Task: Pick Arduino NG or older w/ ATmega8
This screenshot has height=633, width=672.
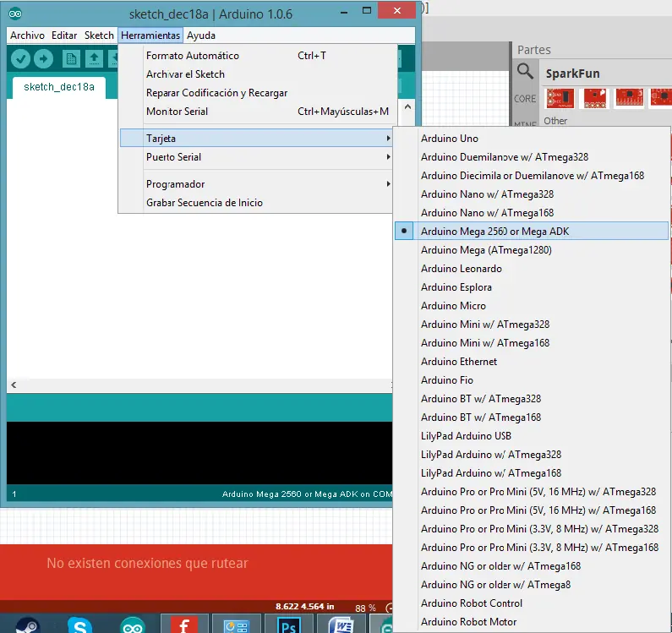Action: (532, 585)
